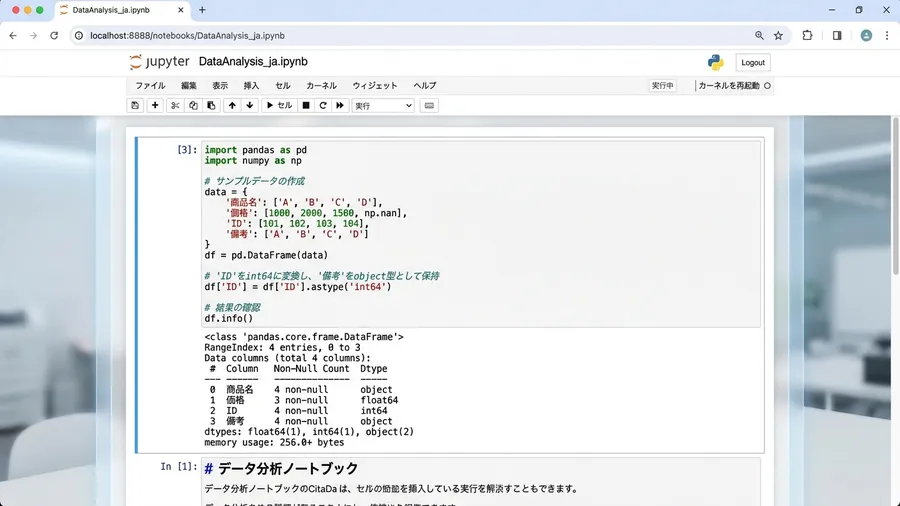Move selected cell up arrow

(x=232, y=106)
